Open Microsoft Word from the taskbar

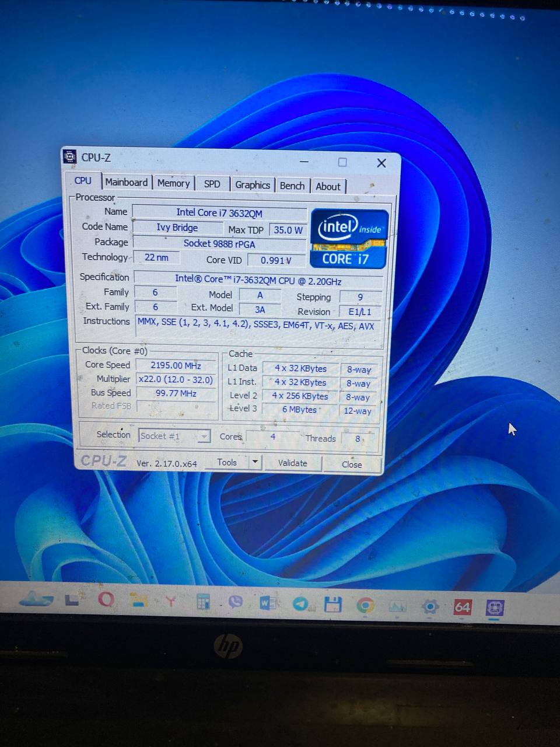pos(268,602)
